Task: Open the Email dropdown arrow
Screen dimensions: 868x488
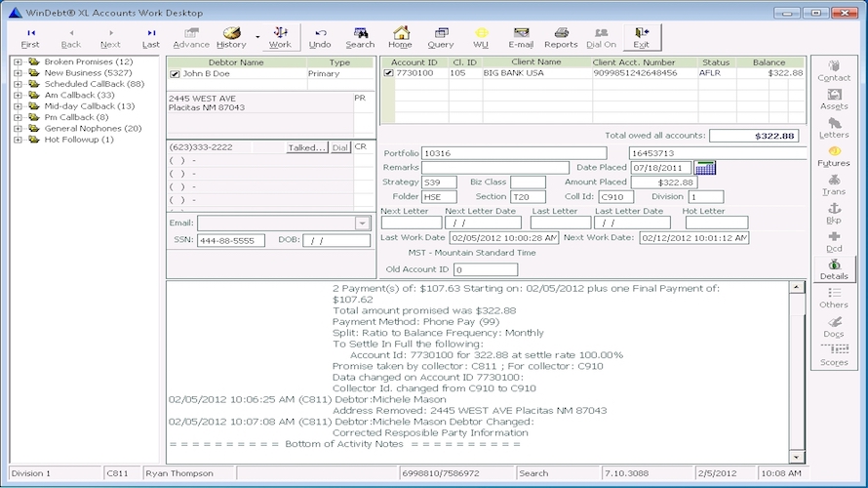Action: (362, 224)
